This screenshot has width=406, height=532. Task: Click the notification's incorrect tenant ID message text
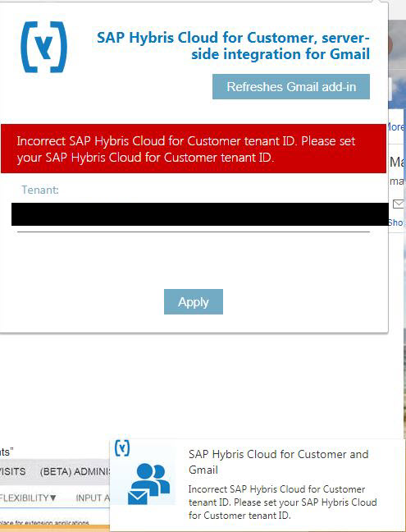click(x=282, y=502)
